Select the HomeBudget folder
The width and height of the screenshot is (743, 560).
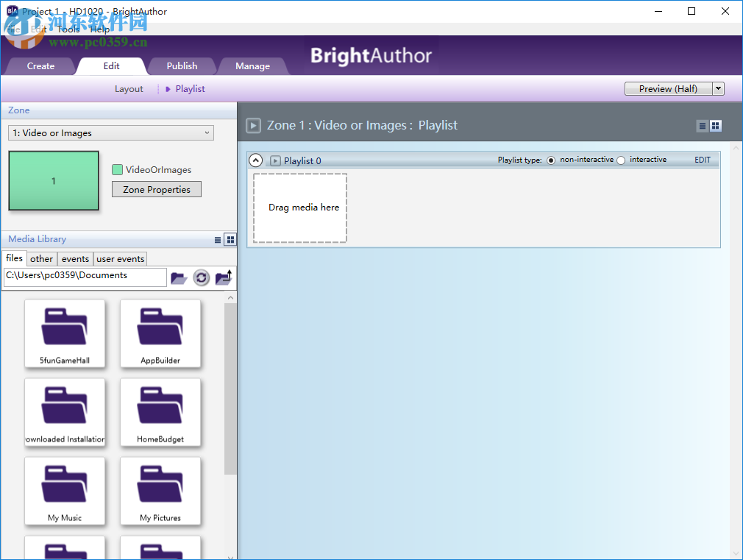[x=160, y=412]
